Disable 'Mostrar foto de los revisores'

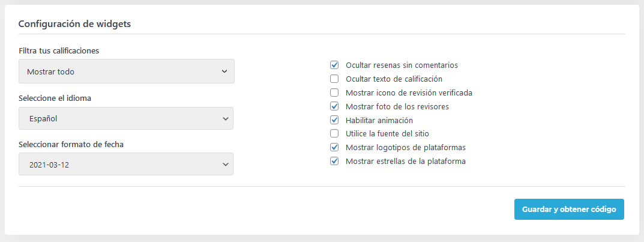[x=335, y=106]
